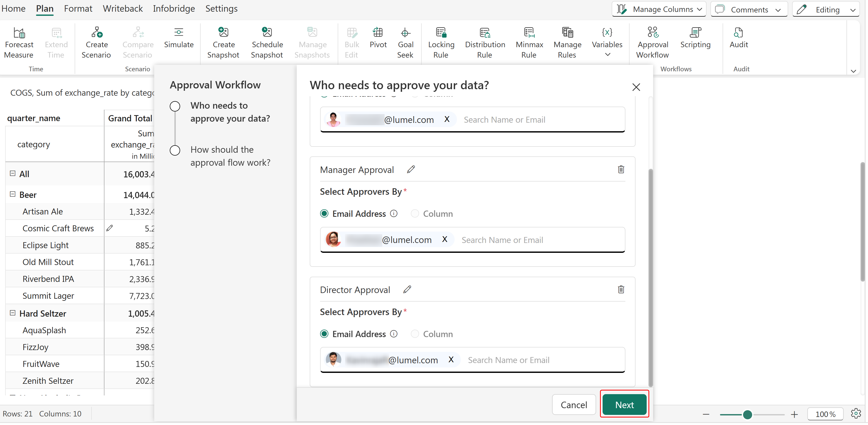Open the Audit tool
868x425 pixels.
(738, 33)
